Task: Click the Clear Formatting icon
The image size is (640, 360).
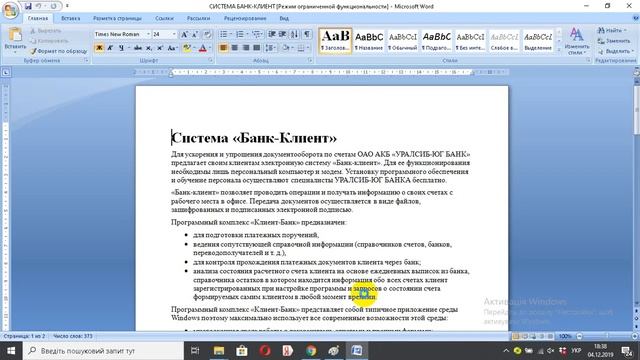Action: point(207,34)
